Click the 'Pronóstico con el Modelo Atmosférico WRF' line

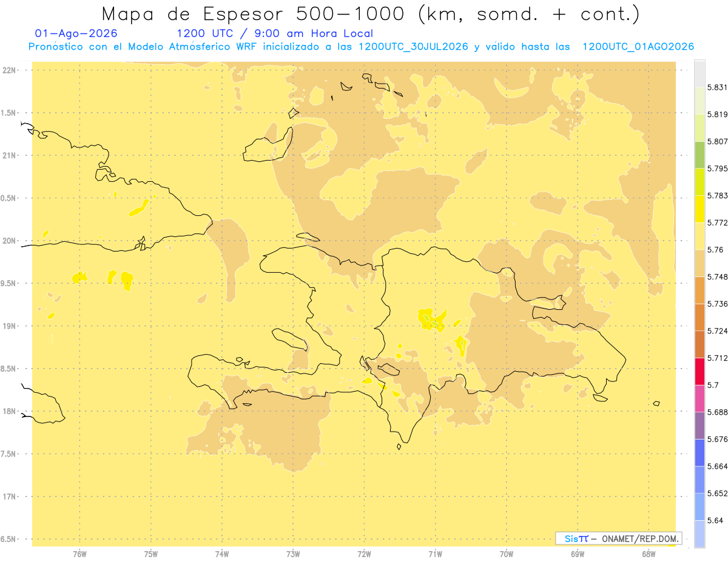360,47
